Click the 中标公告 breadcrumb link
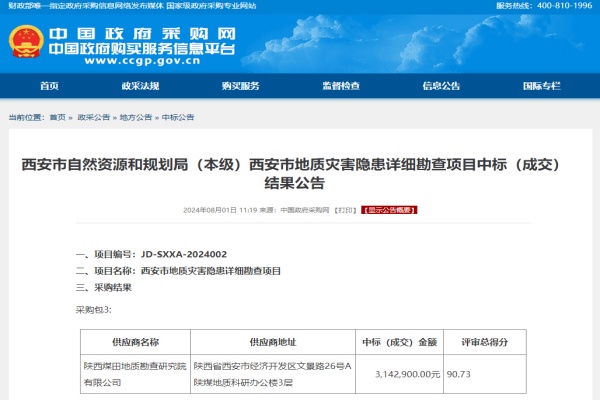 point(177,117)
